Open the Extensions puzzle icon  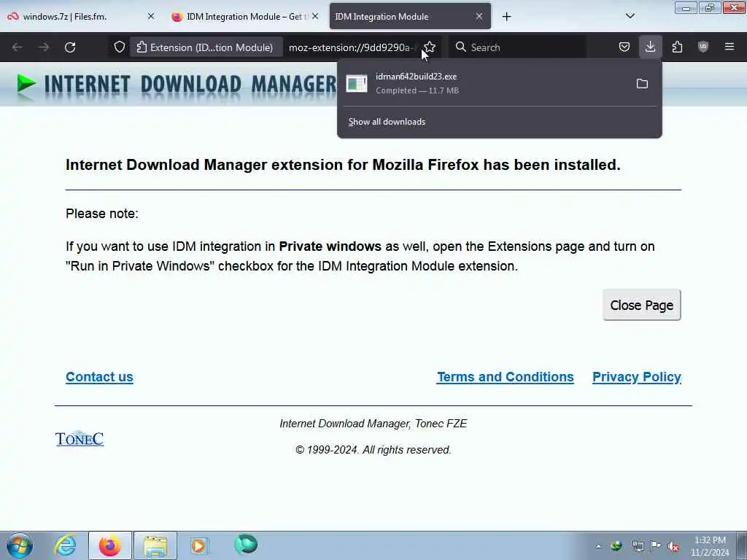[x=677, y=47]
